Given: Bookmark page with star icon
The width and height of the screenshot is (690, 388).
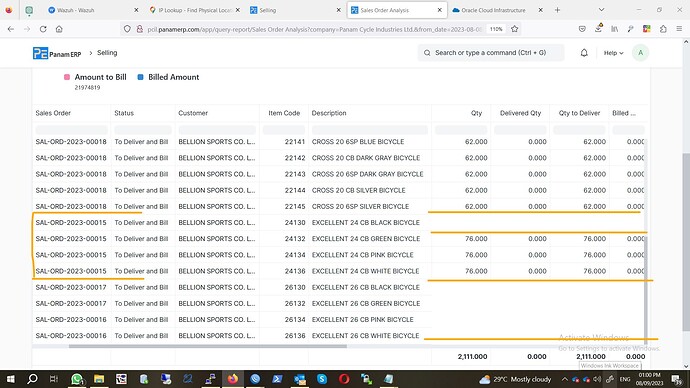Looking at the screenshot, I should tap(514, 29).
